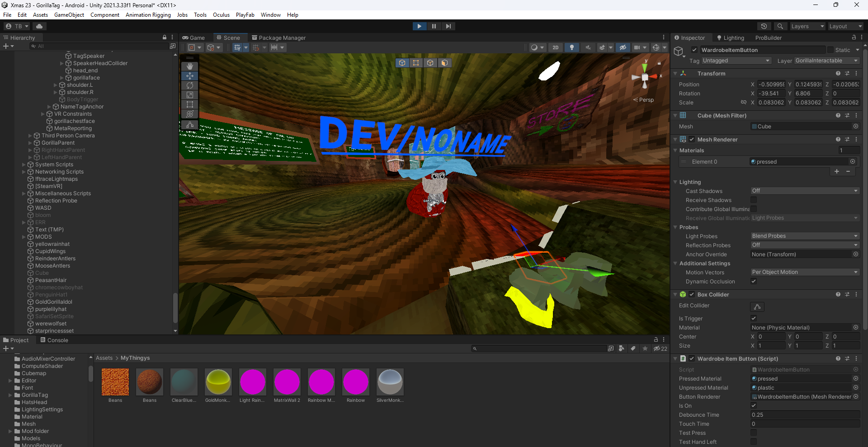Open the PlayFab menu
868x447 pixels.
click(x=245, y=15)
